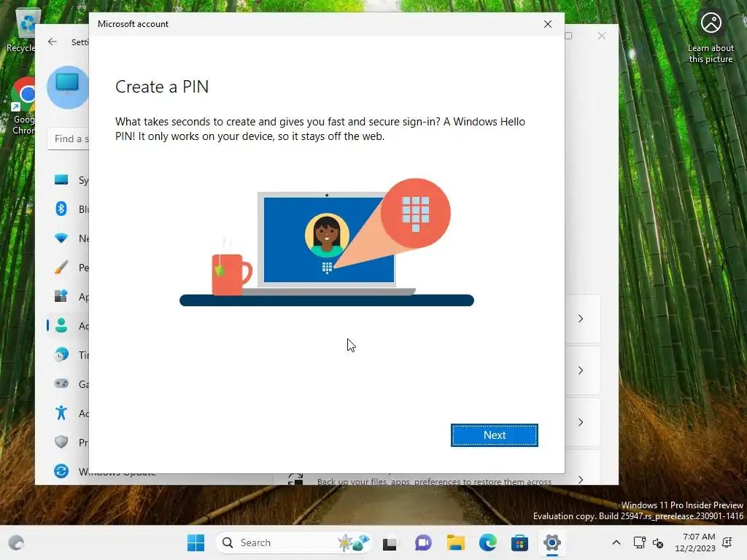This screenshot has height=560, width=747.
Task: Close the Microsoft account dialog
Action: click(x=547, y=24)
